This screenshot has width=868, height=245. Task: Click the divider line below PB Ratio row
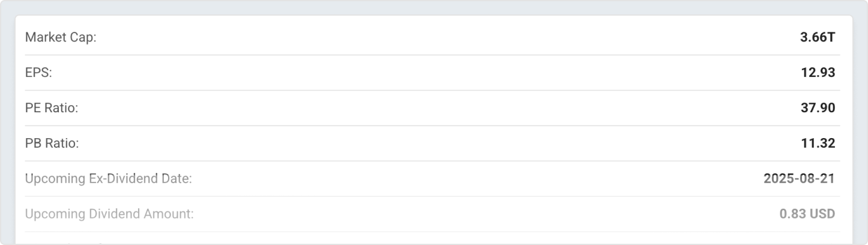pyautogui.click(x=432, y=161)
